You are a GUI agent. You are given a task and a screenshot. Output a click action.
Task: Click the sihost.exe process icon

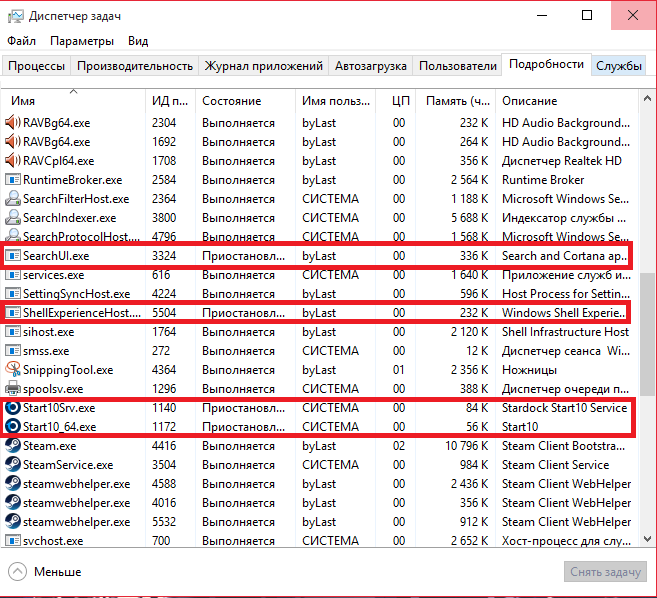point(13,332)
